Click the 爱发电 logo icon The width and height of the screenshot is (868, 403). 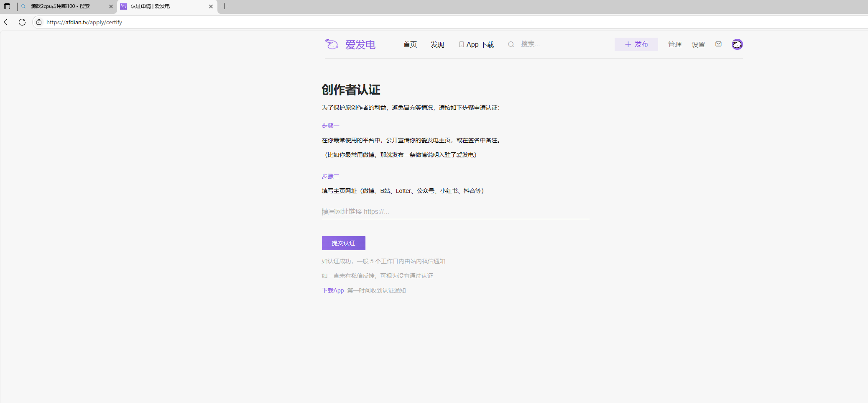click(332, 44)
